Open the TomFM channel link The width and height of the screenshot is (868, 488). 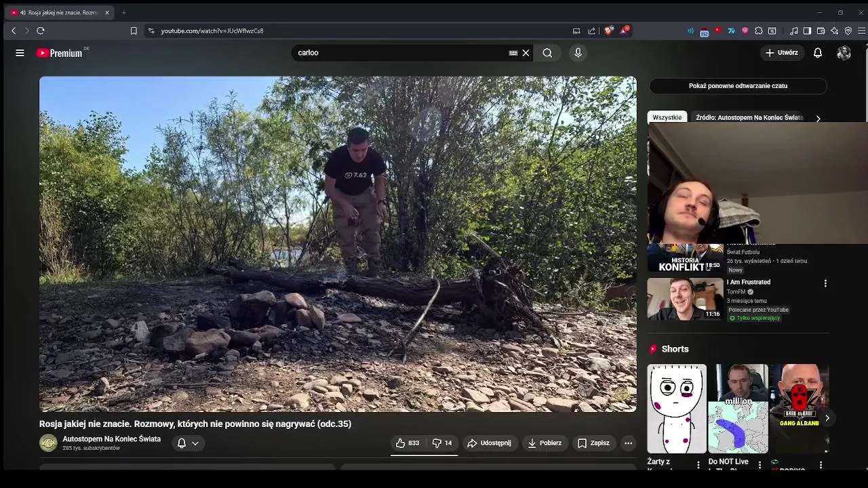click(x=736, y=292)
